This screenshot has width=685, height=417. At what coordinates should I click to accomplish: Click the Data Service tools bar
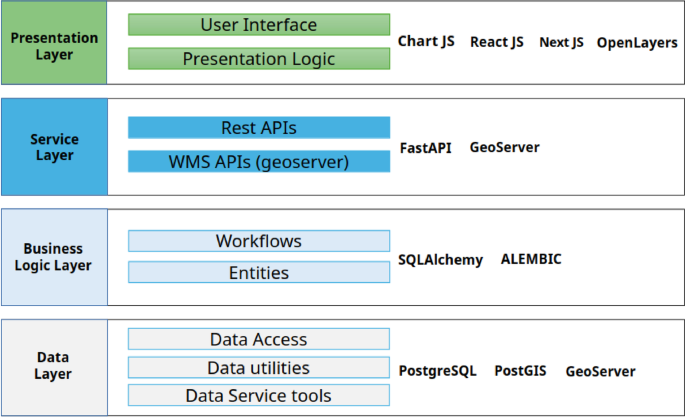click(x=259, y=395)
